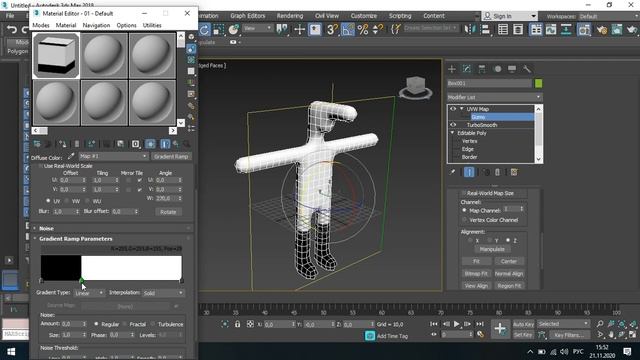Open the Utilities wrench icon
The image size is (640, 360).
tap(527, 69)
